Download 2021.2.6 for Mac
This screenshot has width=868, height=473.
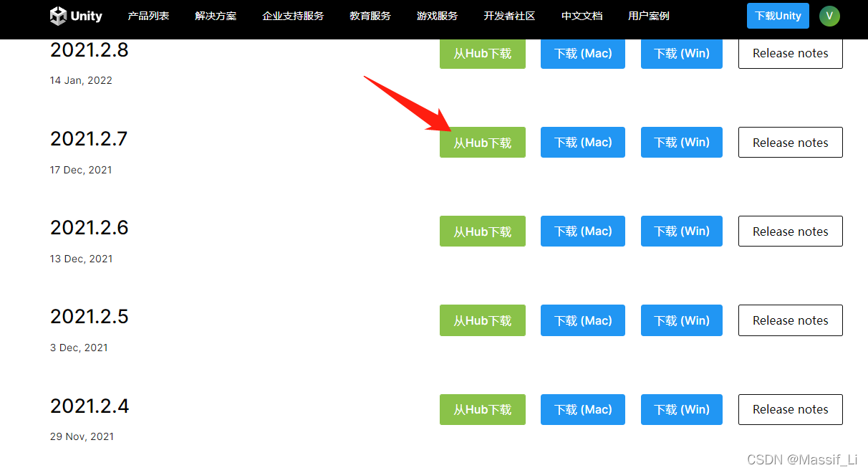[x=583, y=231]
